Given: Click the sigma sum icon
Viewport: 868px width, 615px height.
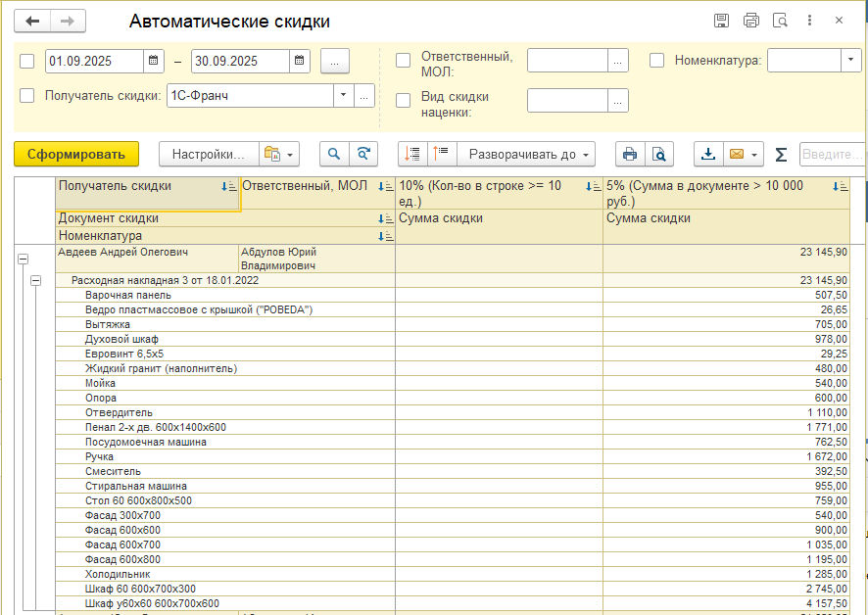Looking at the screenshot, I should pos(781,155).
